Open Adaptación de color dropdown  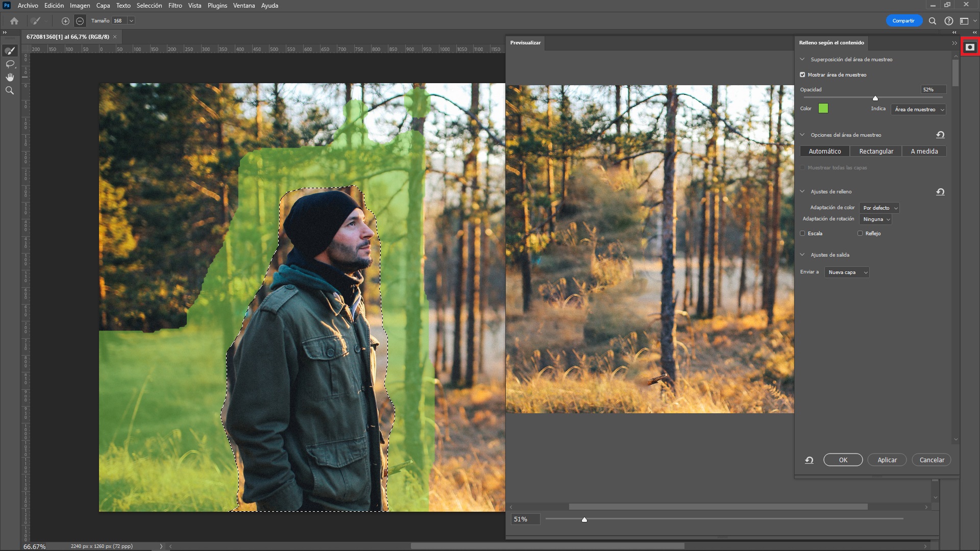click(879, 208)
